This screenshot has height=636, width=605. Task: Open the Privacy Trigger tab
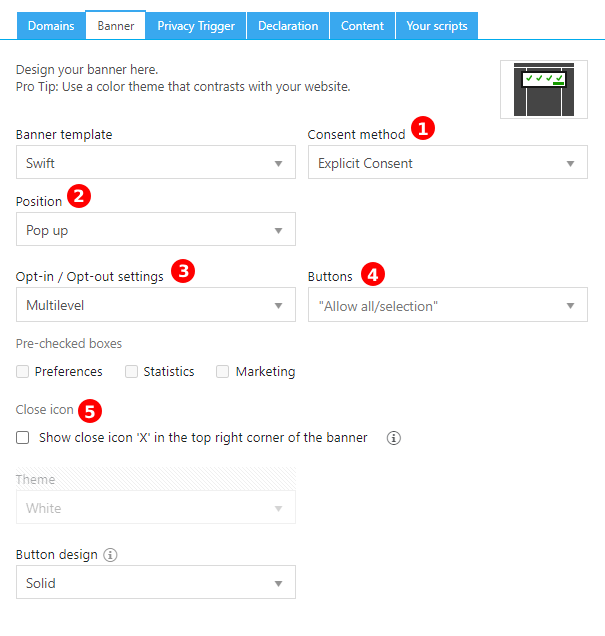pyautogui.click(x=196, y=26)
